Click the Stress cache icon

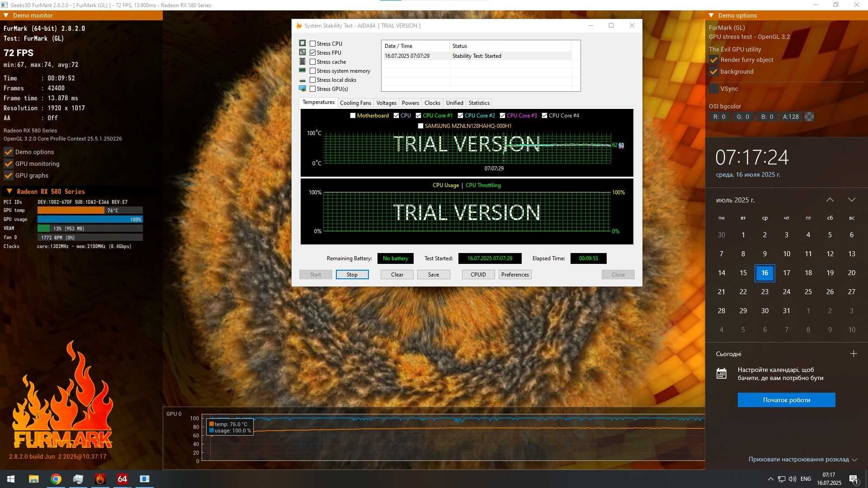[302, 61]
